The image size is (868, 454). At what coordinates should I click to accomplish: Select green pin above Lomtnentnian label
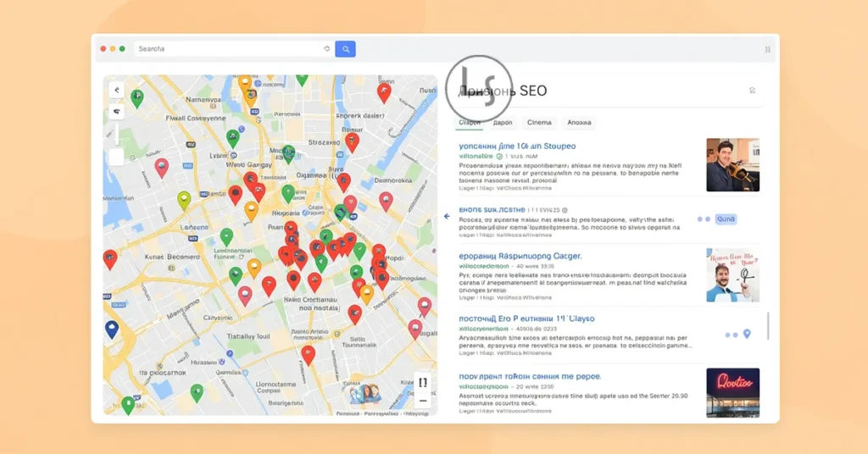226,237
